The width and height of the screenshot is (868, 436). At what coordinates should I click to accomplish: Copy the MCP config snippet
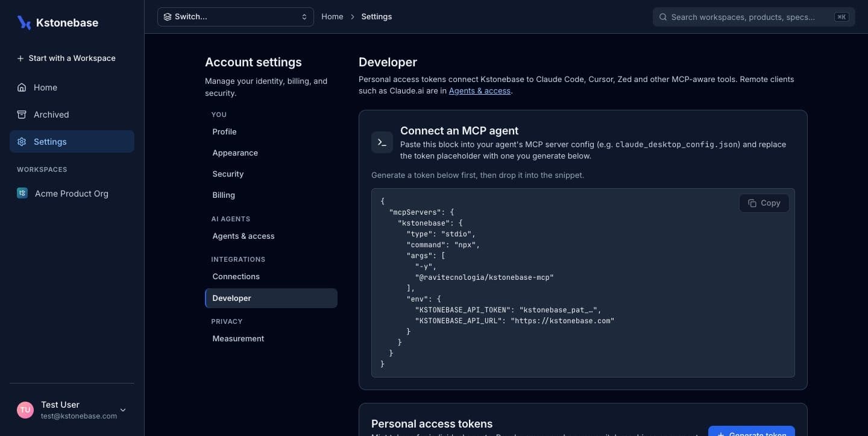[764, 203]
